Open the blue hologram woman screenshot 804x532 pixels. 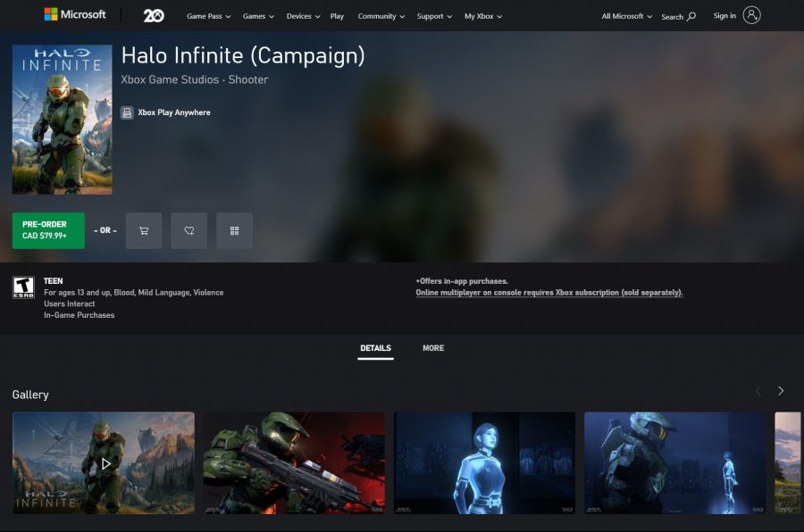click(x=484, y=462)
